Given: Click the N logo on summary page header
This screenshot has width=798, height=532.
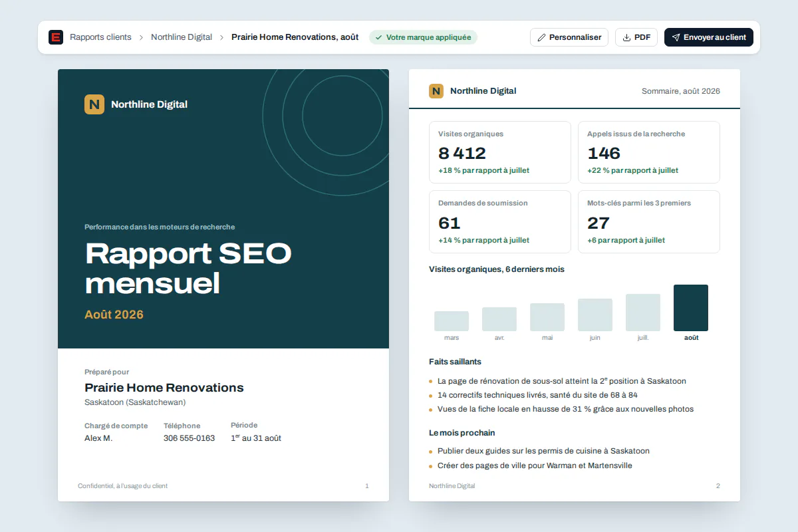Looking at the screenshot, I should click(x=436, y=91).
